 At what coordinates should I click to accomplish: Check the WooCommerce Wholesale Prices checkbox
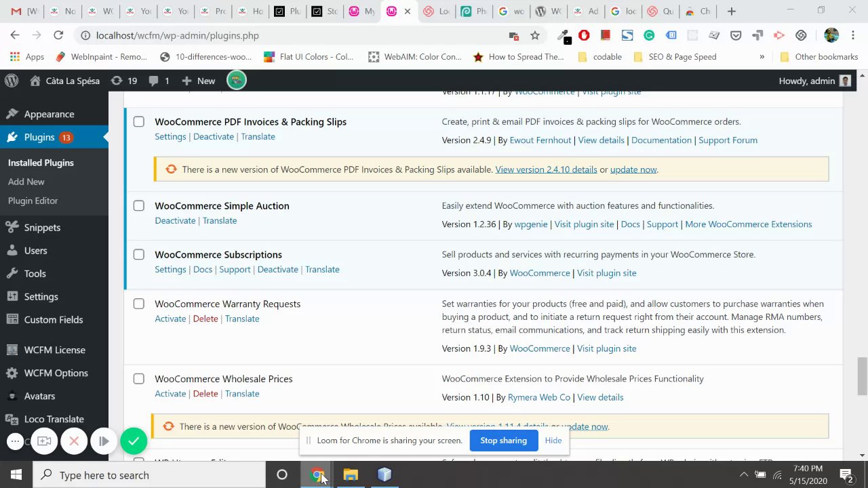[x=138, y=379]
